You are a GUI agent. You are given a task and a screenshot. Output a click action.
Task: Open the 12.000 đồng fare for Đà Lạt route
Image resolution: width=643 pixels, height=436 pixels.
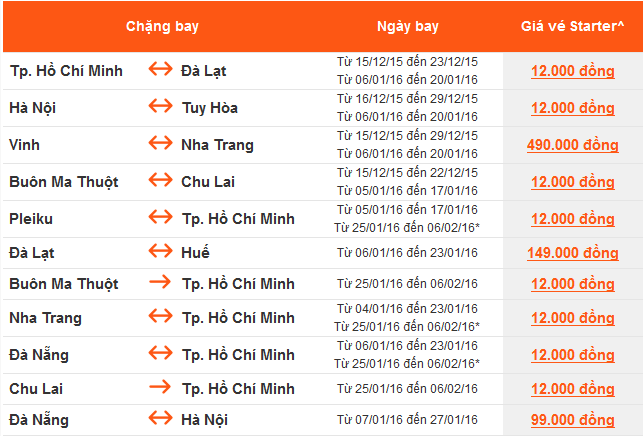click(572, 71)
